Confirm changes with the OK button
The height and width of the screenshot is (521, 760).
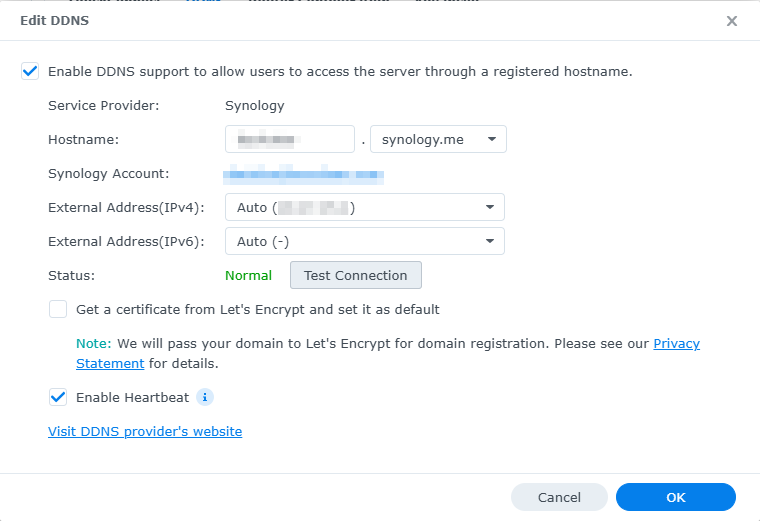[x=676, y=497]
